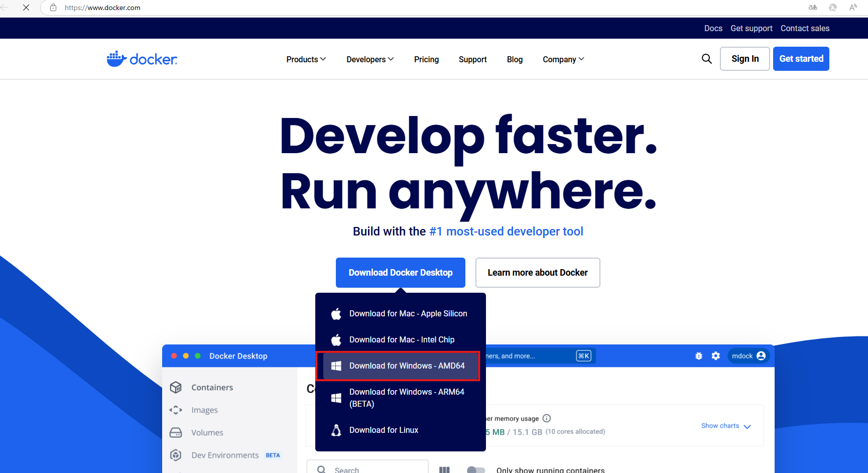Click the browser address bar URL

102,8
